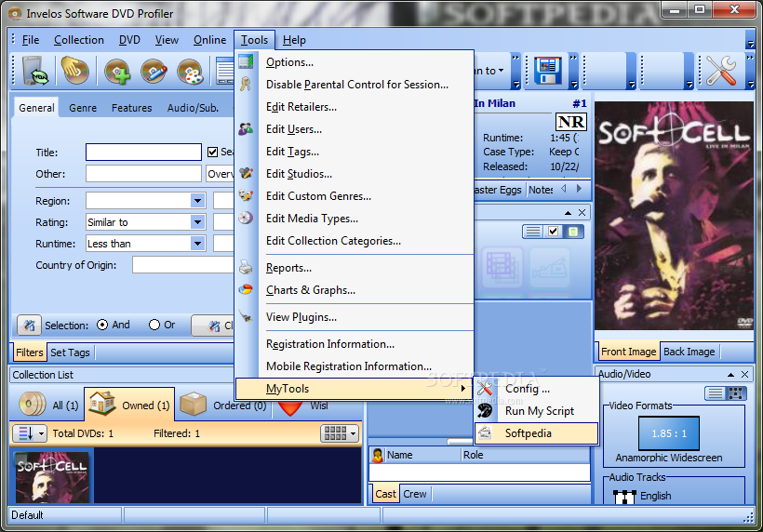Image resolution: width=763 pixels, height=532 pixels.
Task: Close the Audio/Video panel
Action: [x=745, y=375]
